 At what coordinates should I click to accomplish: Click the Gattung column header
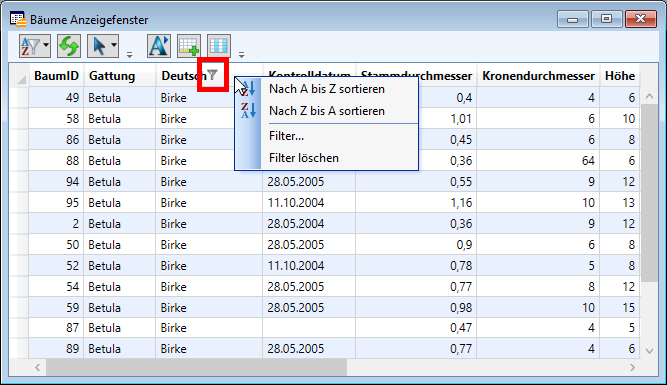click(x=120, y=76)
